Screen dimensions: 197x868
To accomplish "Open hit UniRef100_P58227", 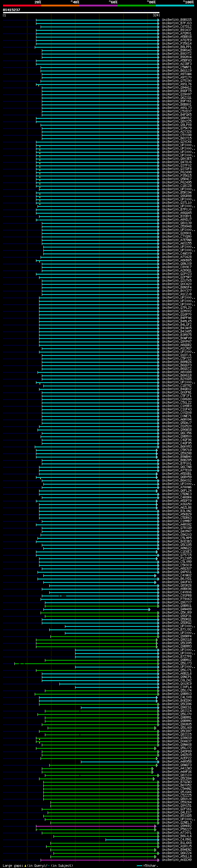I will coord(177,829).
